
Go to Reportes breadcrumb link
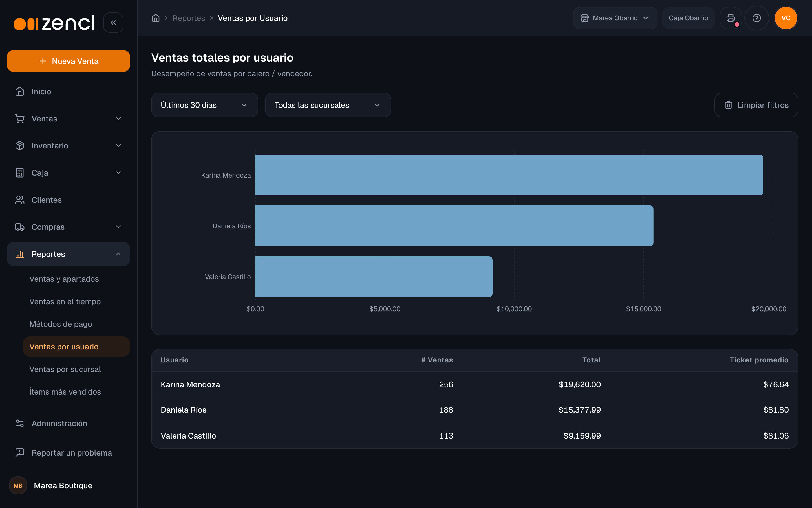click(189, 18)
